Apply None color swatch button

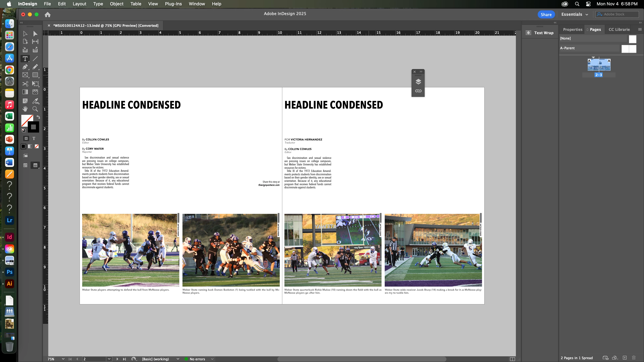coord(37,146)
